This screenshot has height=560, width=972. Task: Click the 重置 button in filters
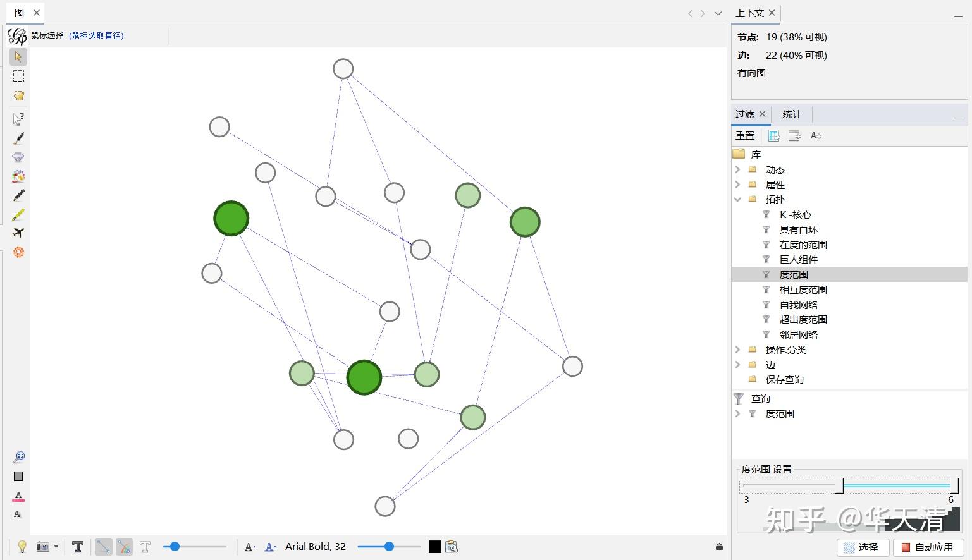click(745, 135)
